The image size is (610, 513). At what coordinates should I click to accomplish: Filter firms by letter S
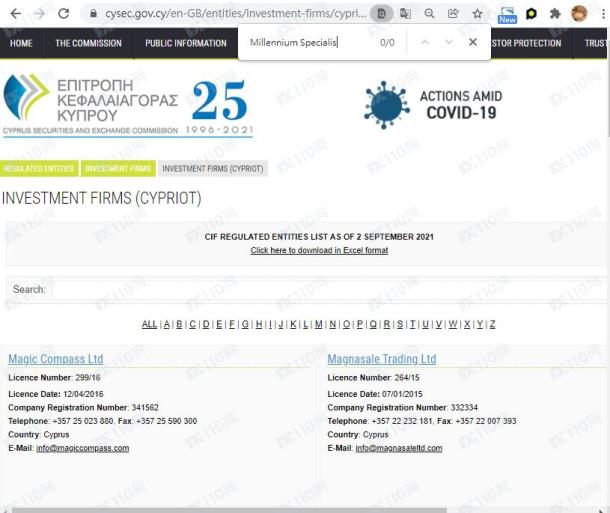[x=400, y=324]
